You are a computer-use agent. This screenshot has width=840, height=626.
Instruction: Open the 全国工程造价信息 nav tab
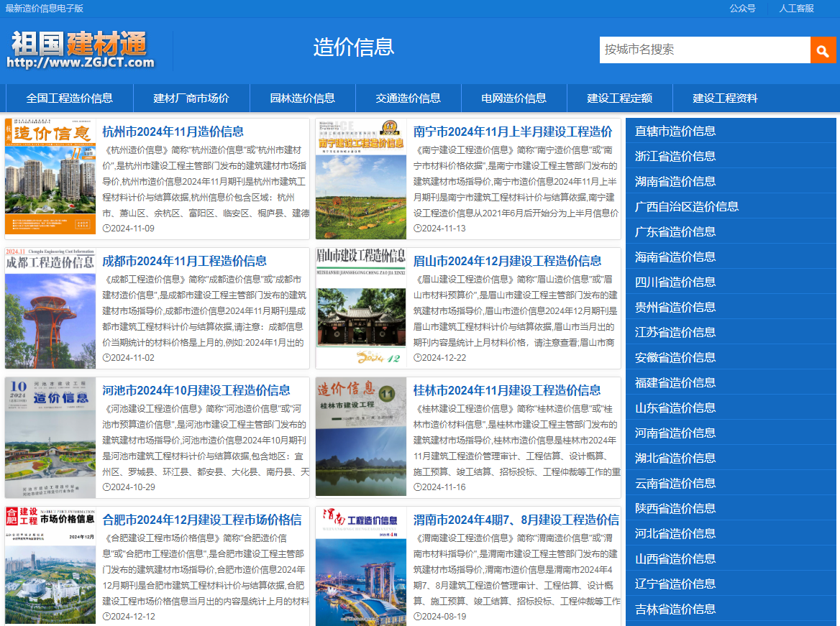70,98
